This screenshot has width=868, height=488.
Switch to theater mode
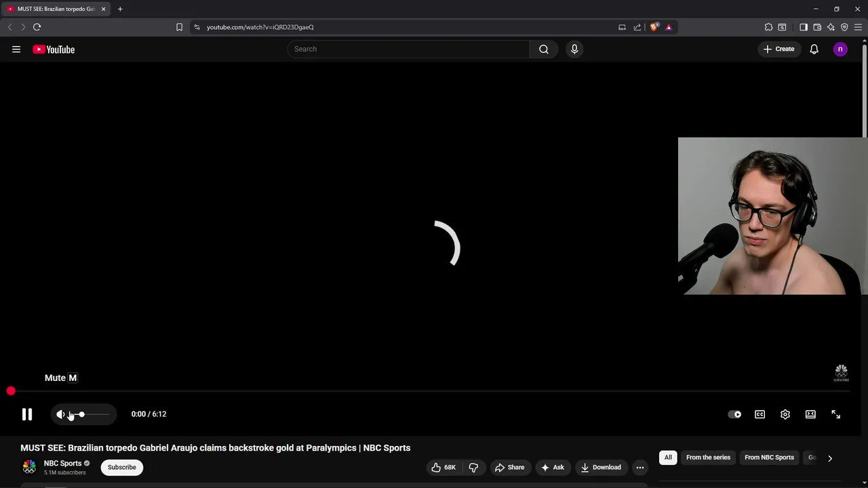click(x=810, y=414)
